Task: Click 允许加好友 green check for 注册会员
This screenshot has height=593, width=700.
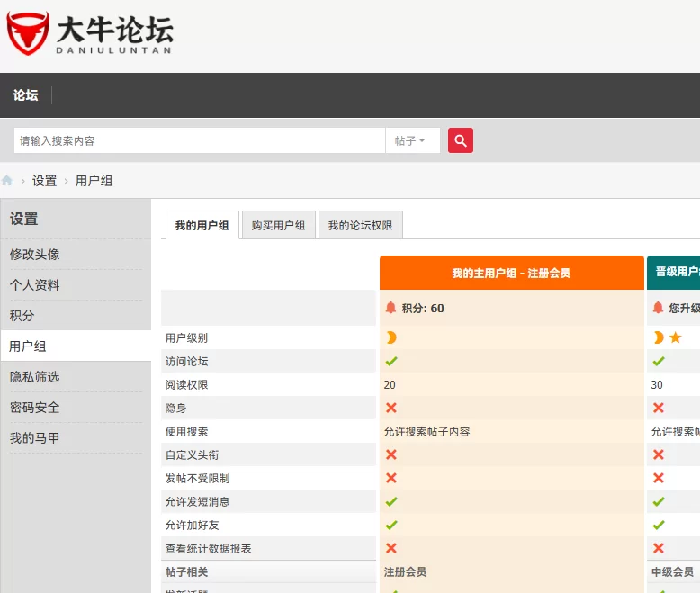Action: pyautogui.click(x=391, y=525)
